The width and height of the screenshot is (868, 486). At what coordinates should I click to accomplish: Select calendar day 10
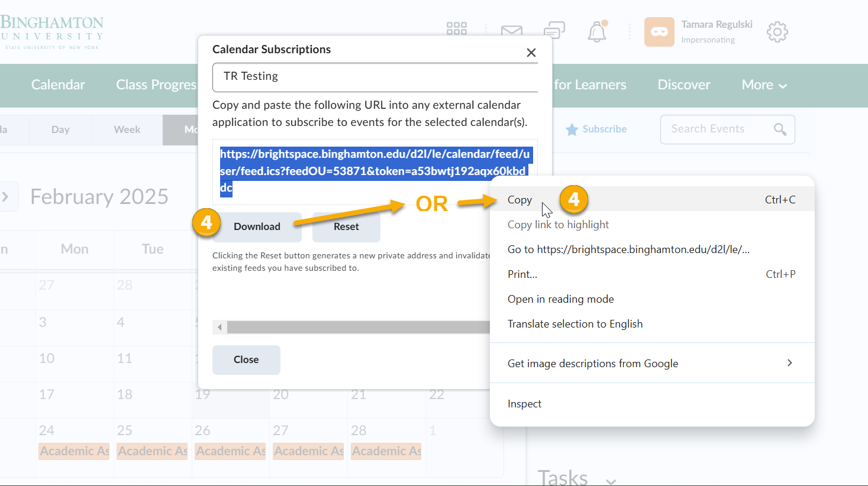click(x=47, y=358)
